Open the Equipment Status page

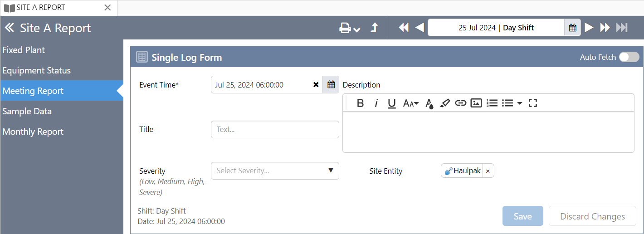(x=37, y=70)
